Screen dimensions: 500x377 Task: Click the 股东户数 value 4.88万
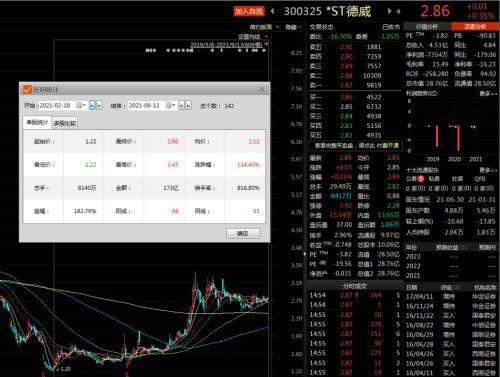(x=454, y=210)
